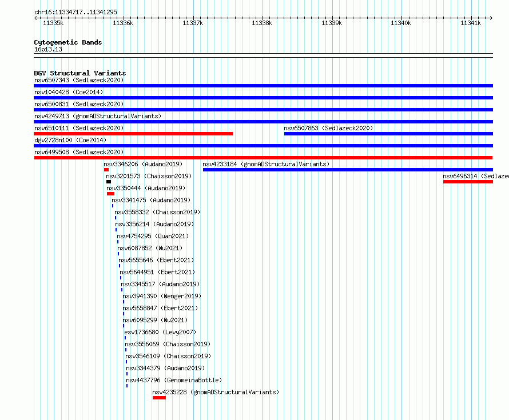The width and height of the screenshot is (509, 420).
Task: Open nsv4249713 (gnomADStructuralVariants) label
Action: tap(98, 116)
